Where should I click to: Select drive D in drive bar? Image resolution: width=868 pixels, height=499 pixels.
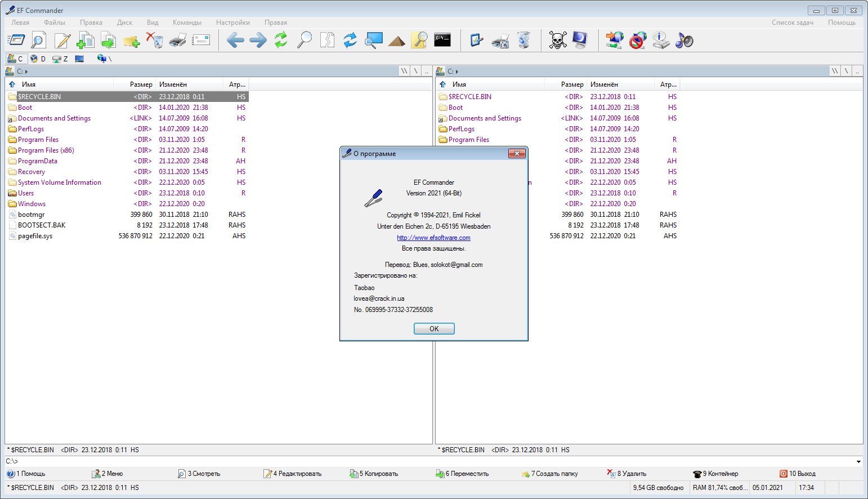tap(38, 59)
